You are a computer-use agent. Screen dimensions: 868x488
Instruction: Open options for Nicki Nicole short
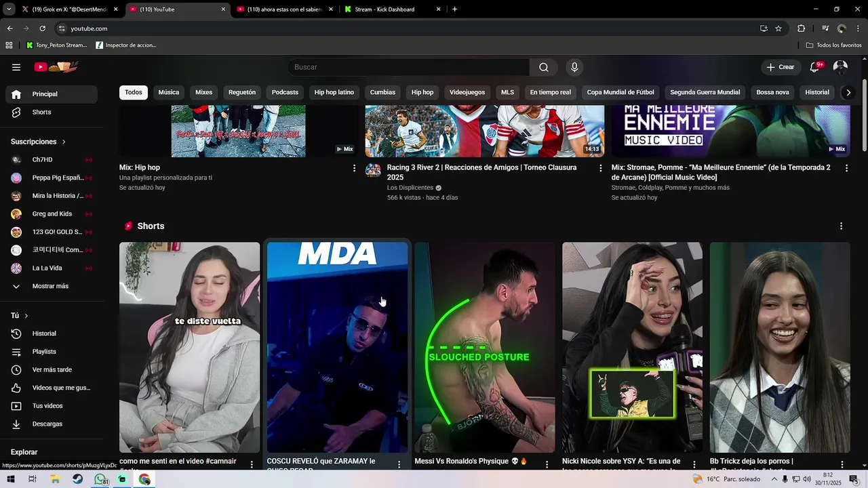[694, 464]
